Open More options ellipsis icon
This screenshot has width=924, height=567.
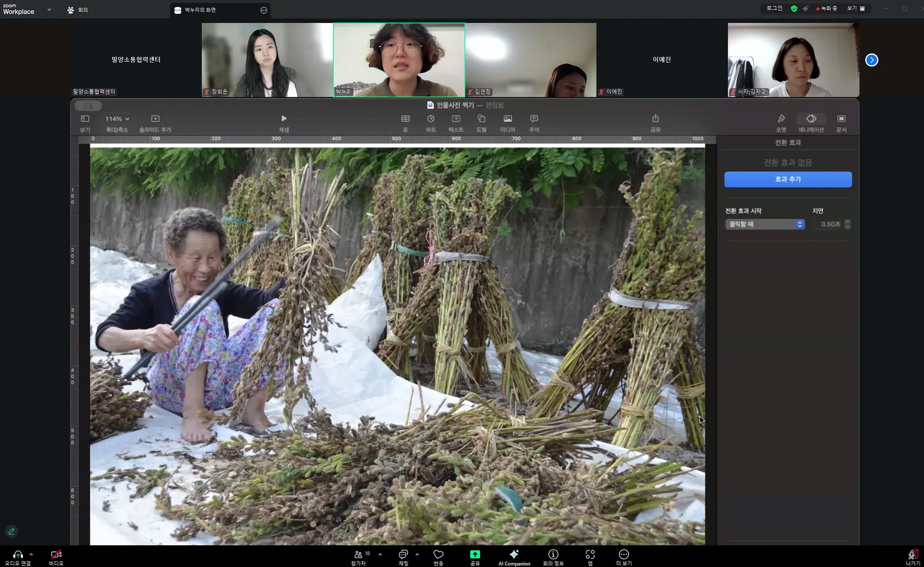pyautogui.click(x=624, y=555)
